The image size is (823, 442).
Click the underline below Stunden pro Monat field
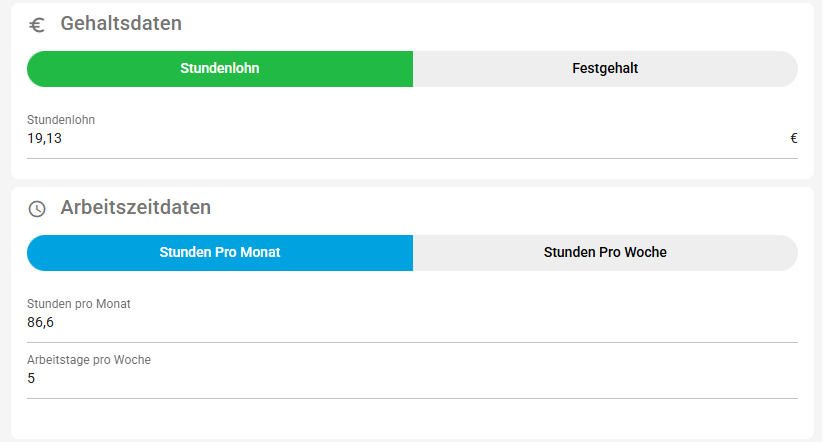coord(412,342)
